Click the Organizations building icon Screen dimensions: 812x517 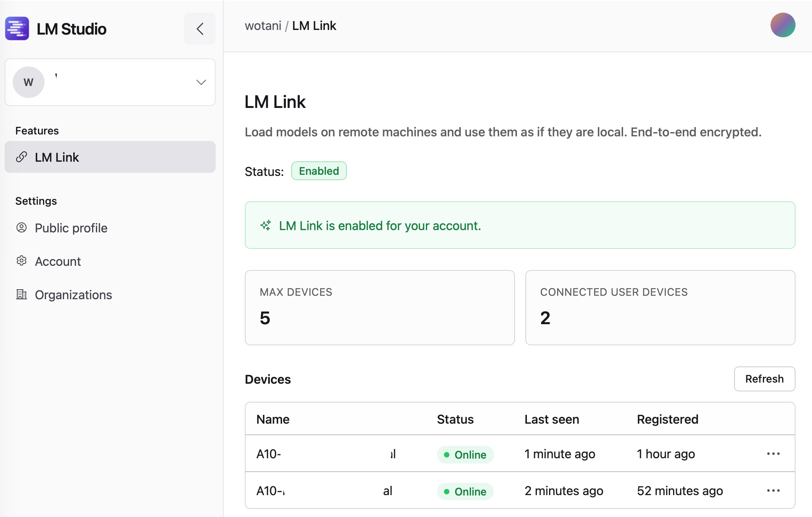(21, 295)
